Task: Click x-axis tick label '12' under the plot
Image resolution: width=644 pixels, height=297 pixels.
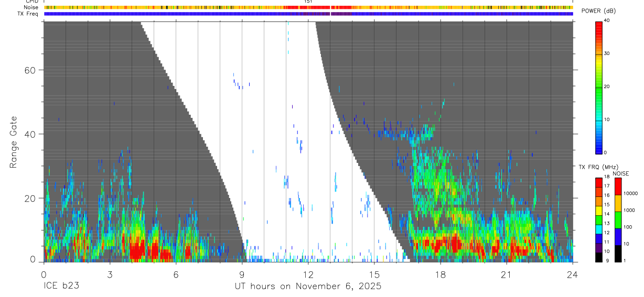Action: tap(308, 274)
